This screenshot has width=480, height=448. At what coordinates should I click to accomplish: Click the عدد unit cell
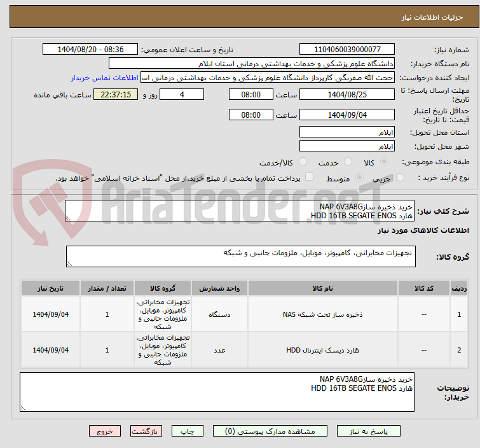pyautogui.click(x=219, y=349)
